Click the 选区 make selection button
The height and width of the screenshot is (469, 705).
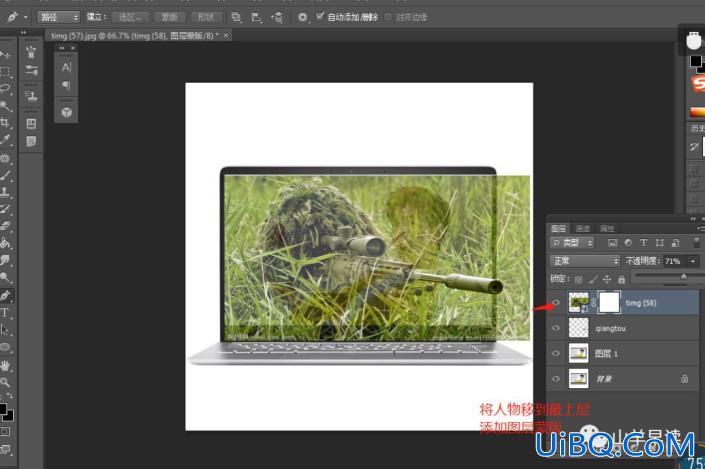coord(130,18)
